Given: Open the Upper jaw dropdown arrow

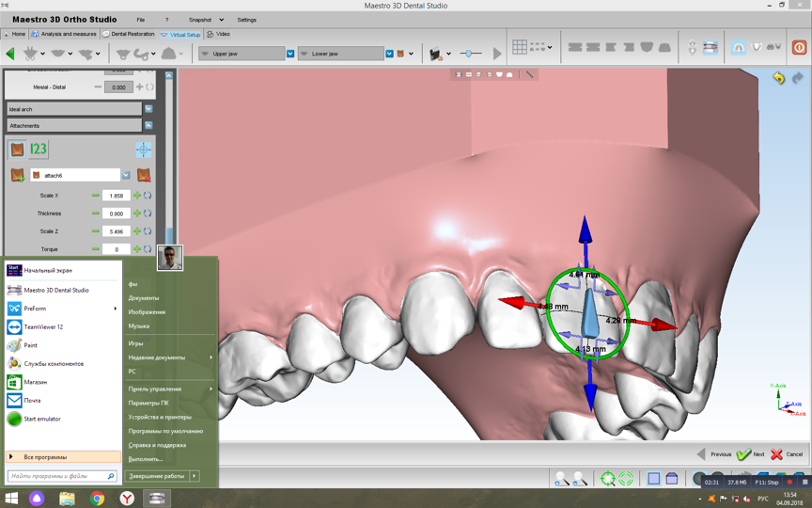Looking at the screenshot, I should point(290,54).
